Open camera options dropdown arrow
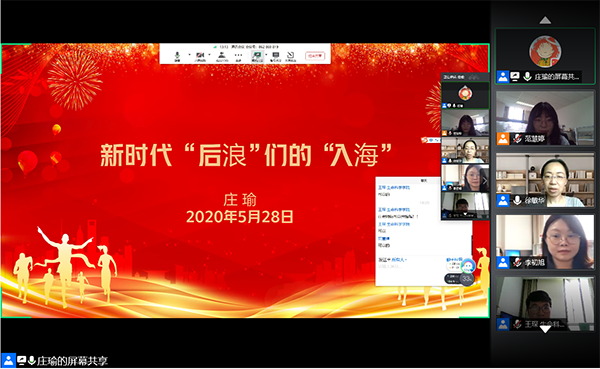600x369 pixels. coord(210,55)
